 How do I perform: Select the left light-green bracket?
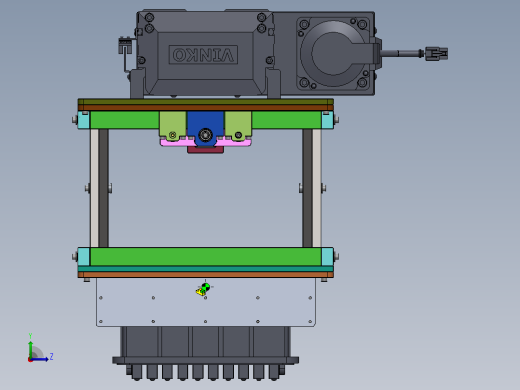pos(173,125)
